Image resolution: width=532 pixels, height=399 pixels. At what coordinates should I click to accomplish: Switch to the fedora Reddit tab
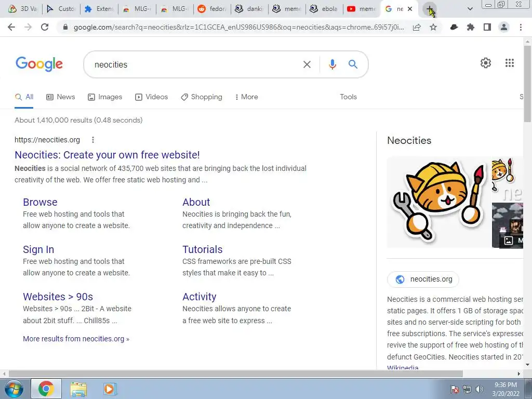coord(212,9)
